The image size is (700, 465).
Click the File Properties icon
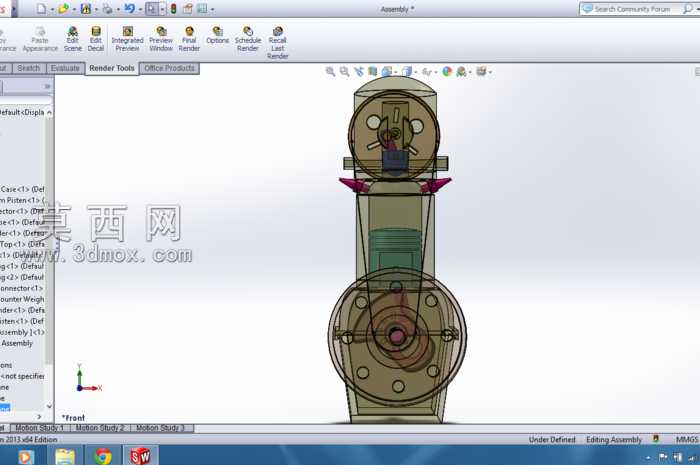pos(188,8)
